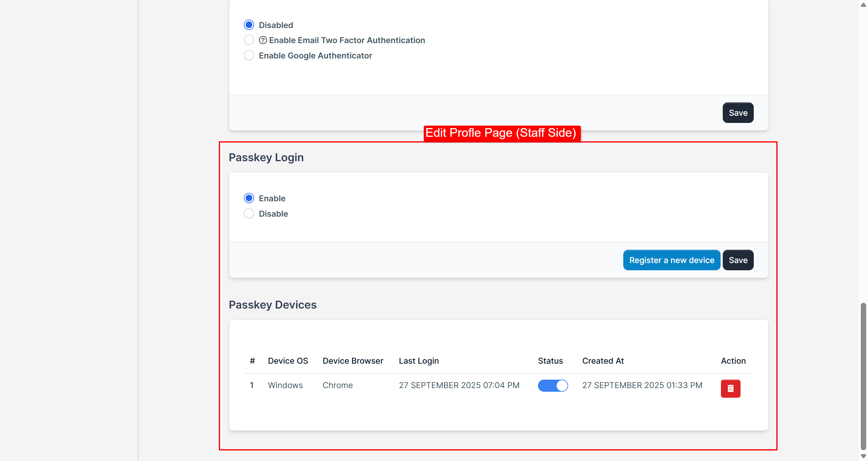Delete the Windows Chrome passkey device
This screenshot has width=868, height=461.
tap(730, 389)
